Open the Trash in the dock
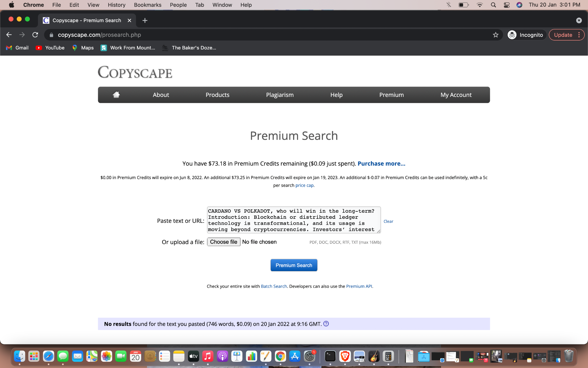The height and width of the screenshot is (368, 588). pos(568,356)
